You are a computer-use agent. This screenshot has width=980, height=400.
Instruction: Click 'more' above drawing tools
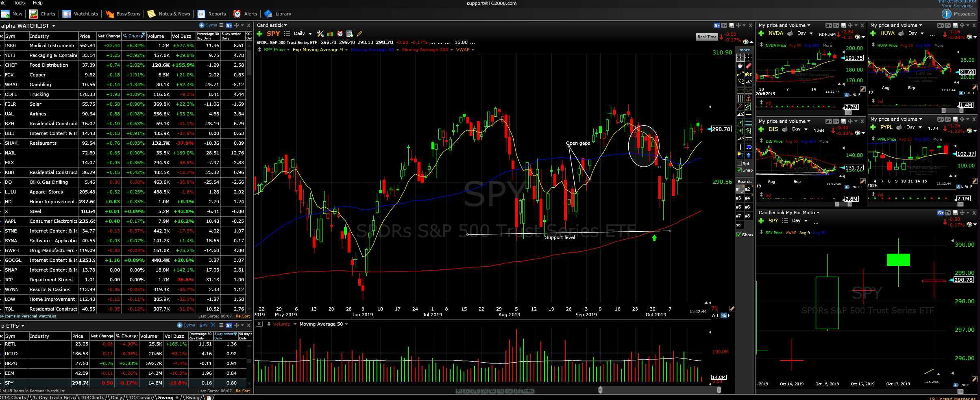click(x=745, y=50)
